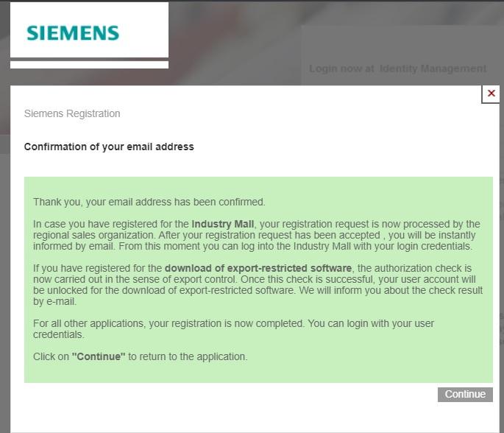The image size is (504, 433).
Task: Click the "Login now at Identity Management" text
Action: (397, 68)
